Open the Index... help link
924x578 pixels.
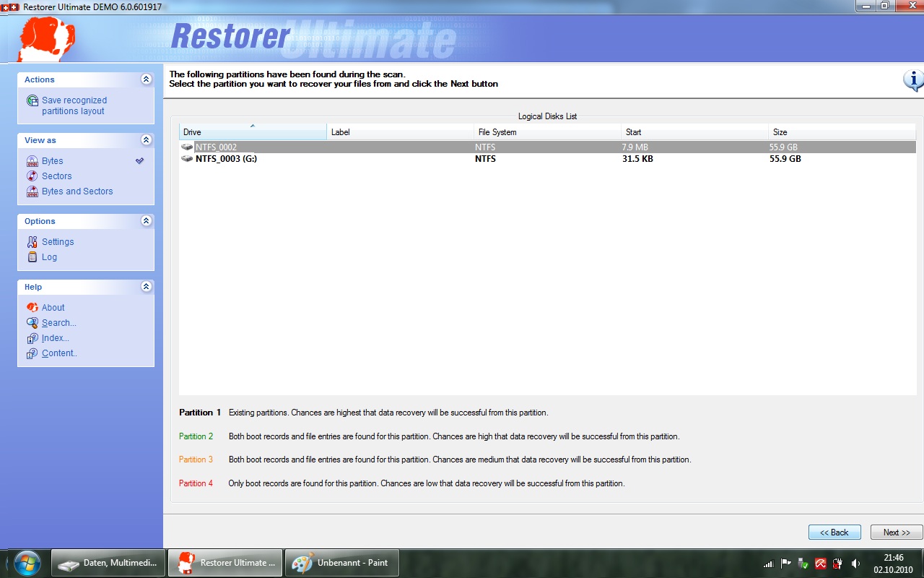tap(56, 338)
